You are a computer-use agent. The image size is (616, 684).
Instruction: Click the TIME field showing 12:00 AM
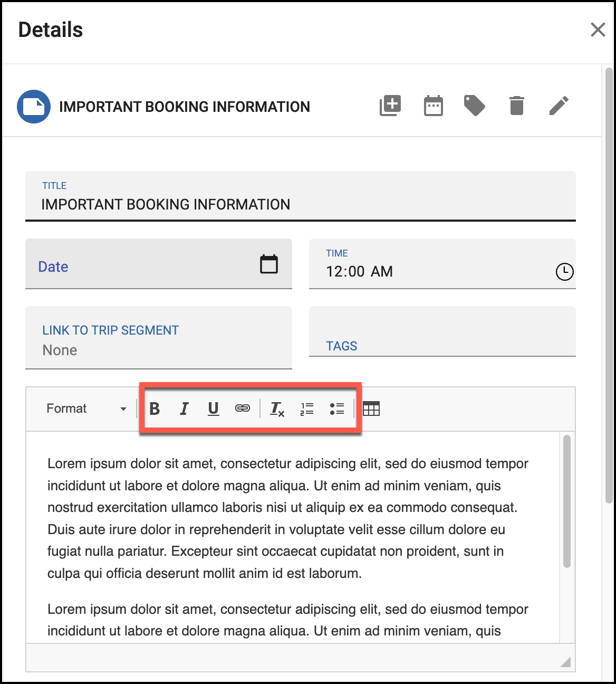tap(442, 264)
